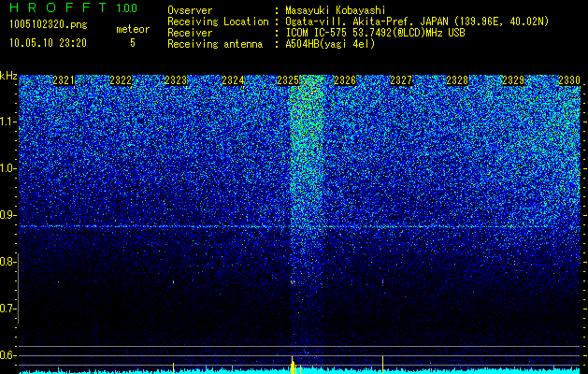Image resolution: width=588 pixels, height=374 pixels.
Task: Click the meteor echo dot below 2323
Action: pos(173,281)
